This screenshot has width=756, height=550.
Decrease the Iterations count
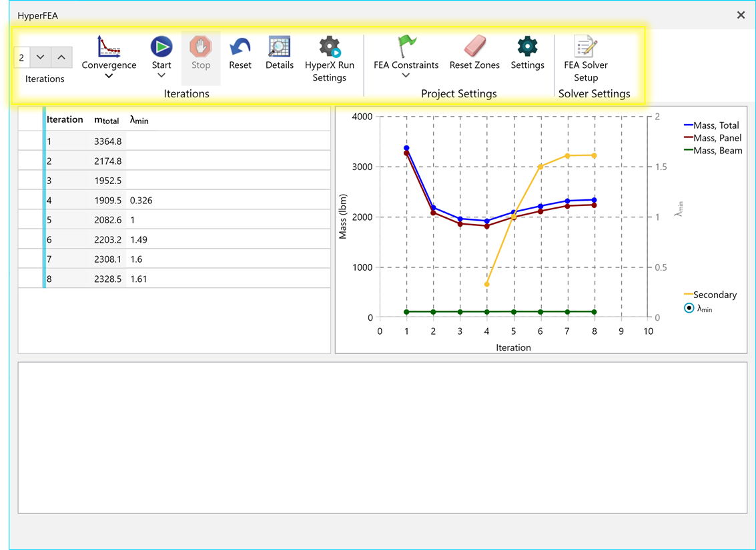point(41,57)
